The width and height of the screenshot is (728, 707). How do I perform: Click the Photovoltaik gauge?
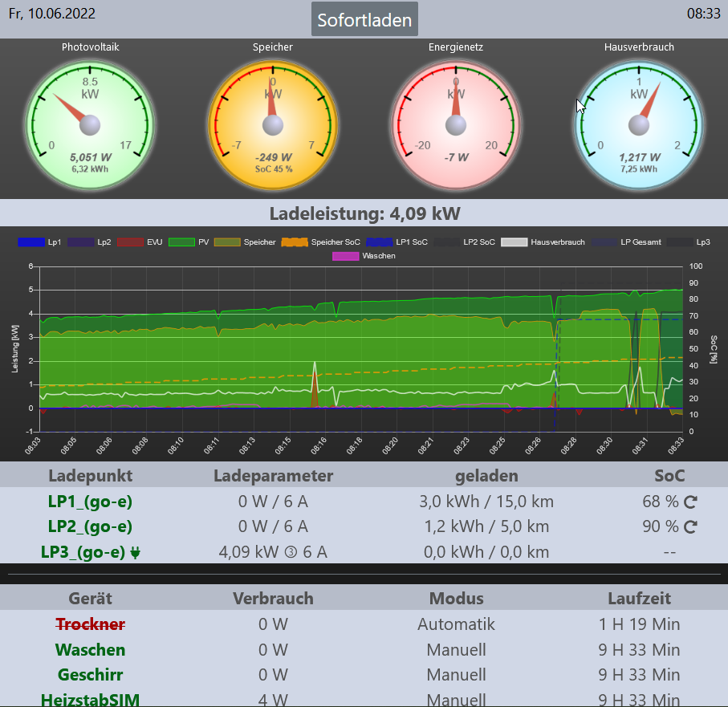(x=90, y=124)
